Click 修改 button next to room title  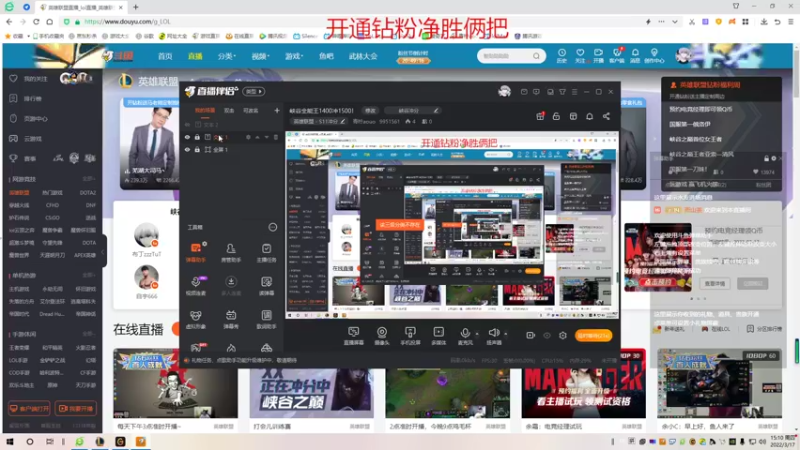point(370,111)
